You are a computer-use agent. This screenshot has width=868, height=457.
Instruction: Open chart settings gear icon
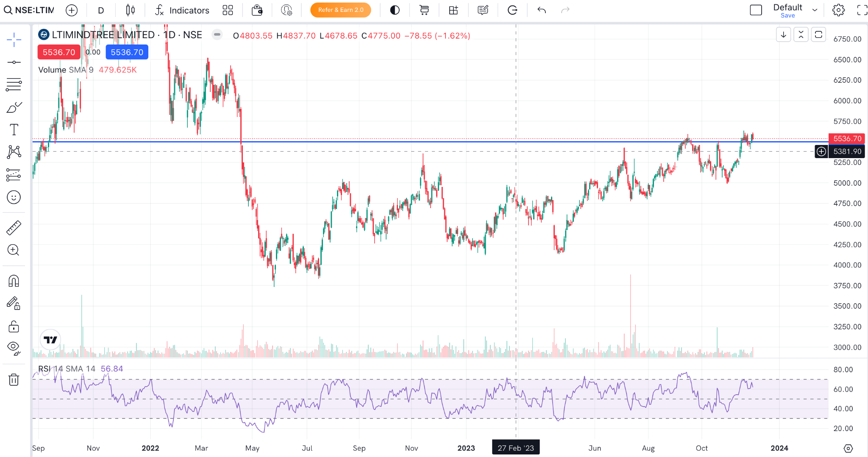click(x=838, y=10)
